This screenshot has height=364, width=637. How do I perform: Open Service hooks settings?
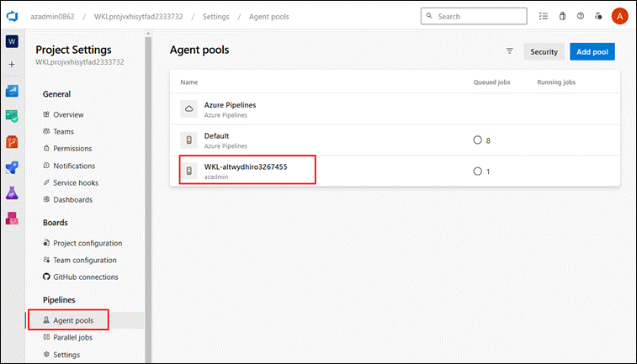pos(71,182)
